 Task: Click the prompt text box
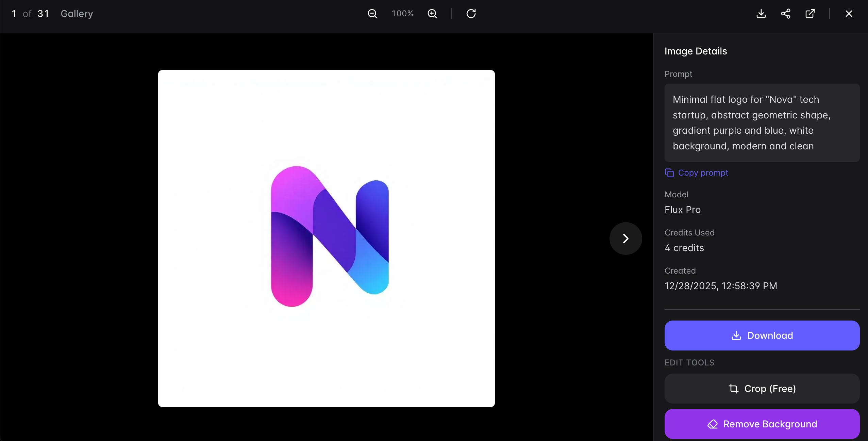762,123
